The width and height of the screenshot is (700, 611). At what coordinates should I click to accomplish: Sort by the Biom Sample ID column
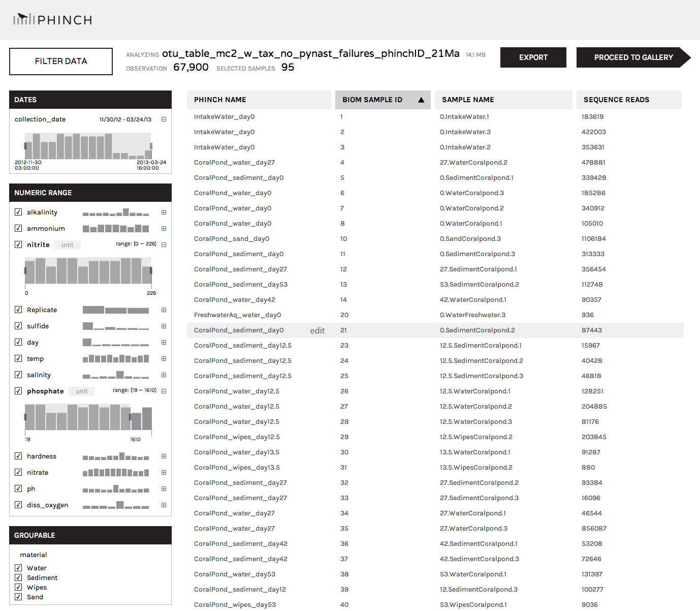[x=383, y=100]
